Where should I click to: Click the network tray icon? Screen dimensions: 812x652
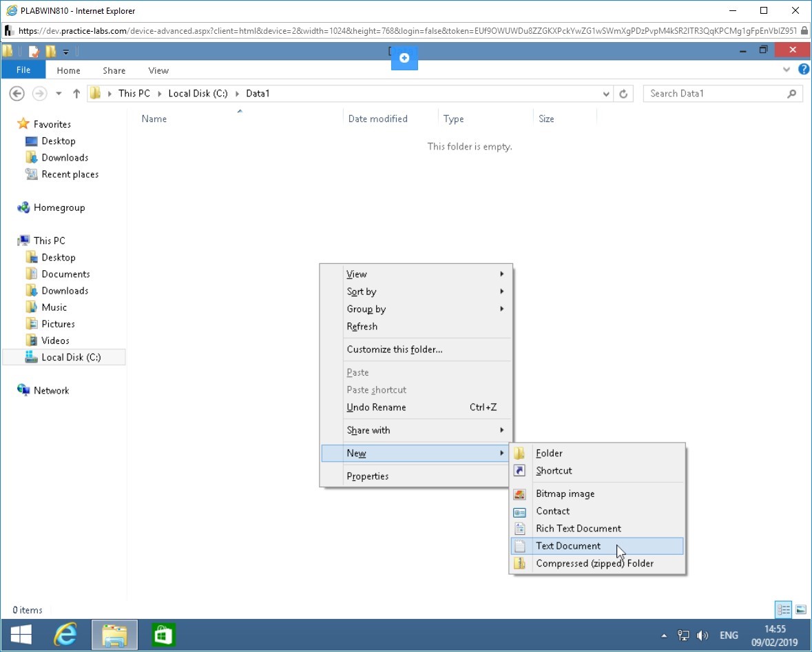684,635
